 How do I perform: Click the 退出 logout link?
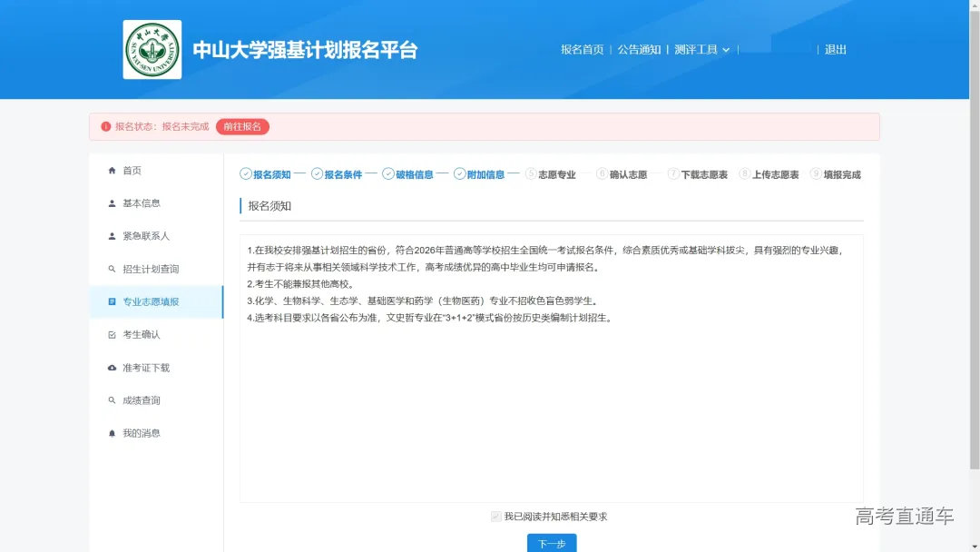(835, 50)
